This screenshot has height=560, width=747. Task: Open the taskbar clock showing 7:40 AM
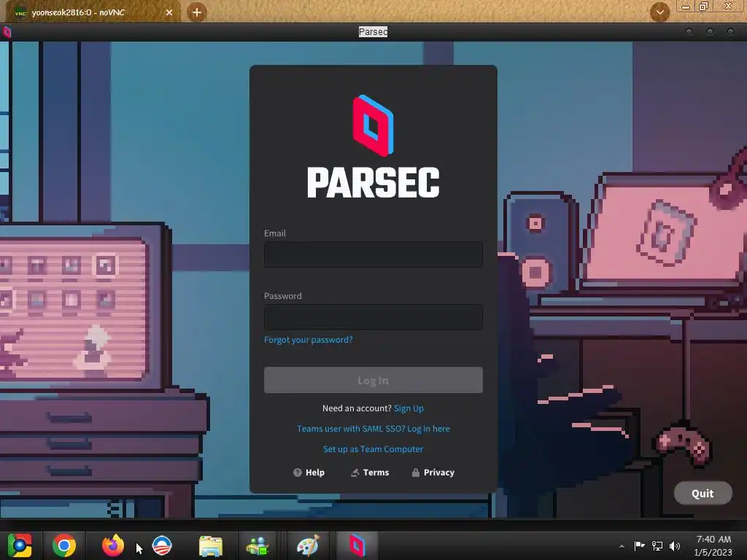(x=713, y=545)
